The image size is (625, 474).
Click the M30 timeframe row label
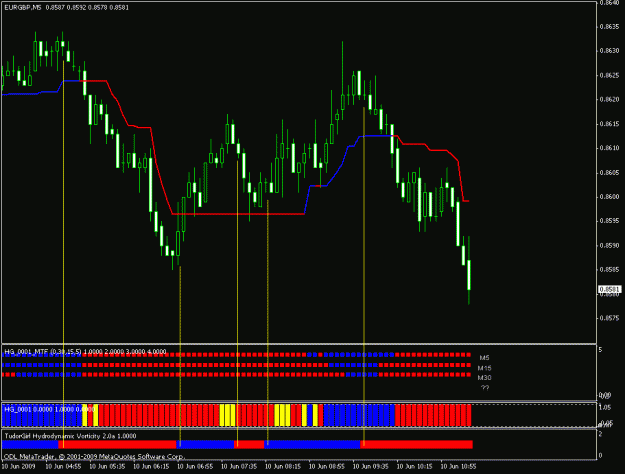pyautogui.click(x=485, y=378)
